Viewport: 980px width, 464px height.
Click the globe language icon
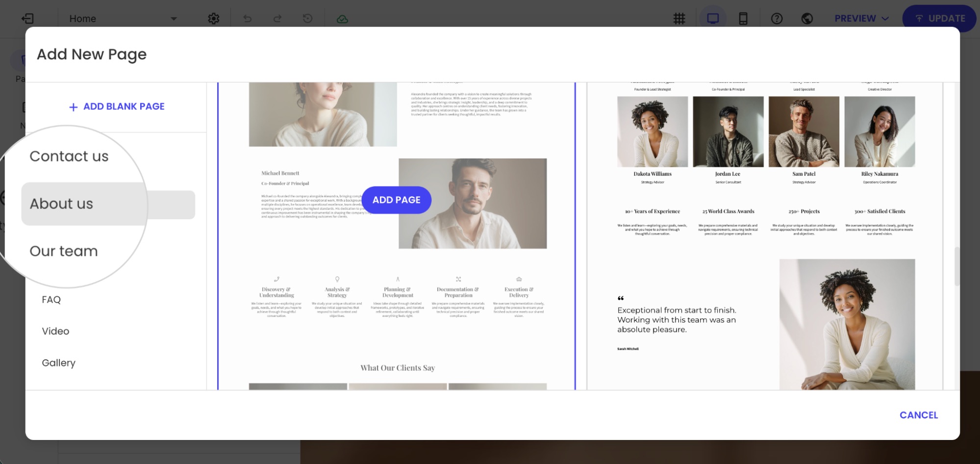pos(807,19)
